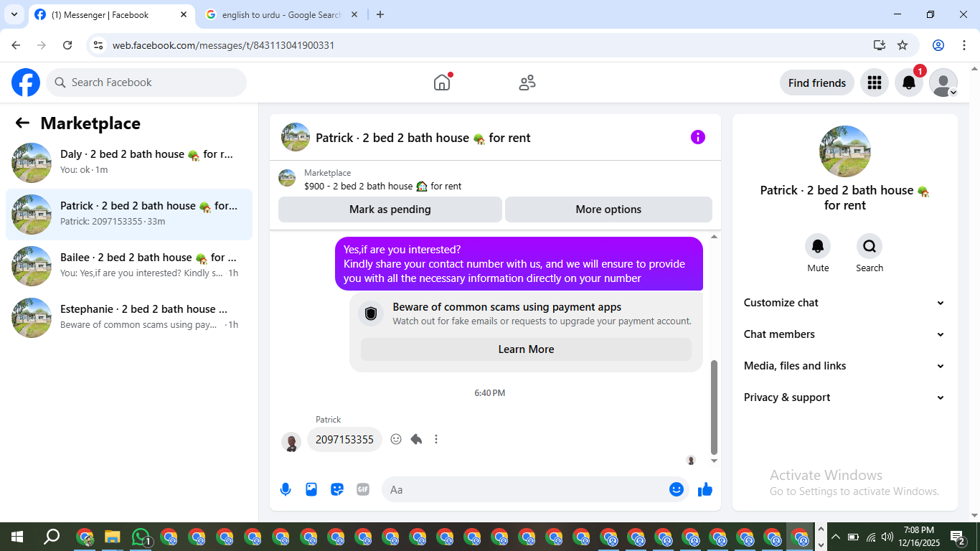The width and height of the screenshot is (980, 551).
Task: Click Find friends button
Action: [x=817, y=83]
